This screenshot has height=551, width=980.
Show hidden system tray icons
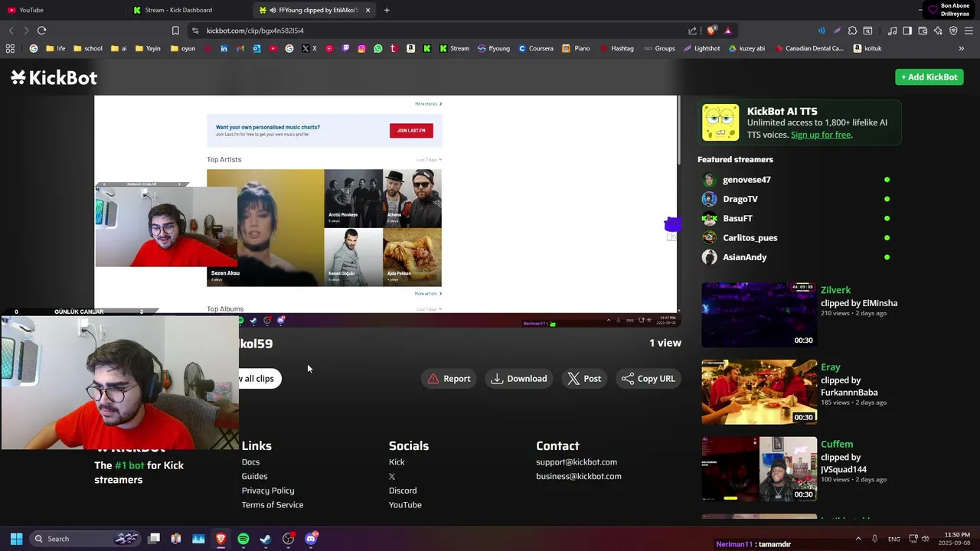click(857, 539)
